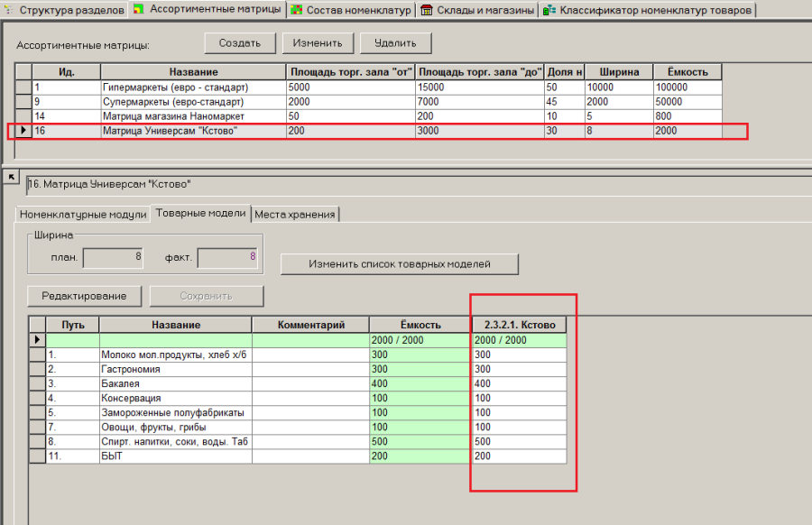Select Матрица Универсам "Кстово" name cell
The height and width of the screenshot is (525, 812).
point(193,131)
